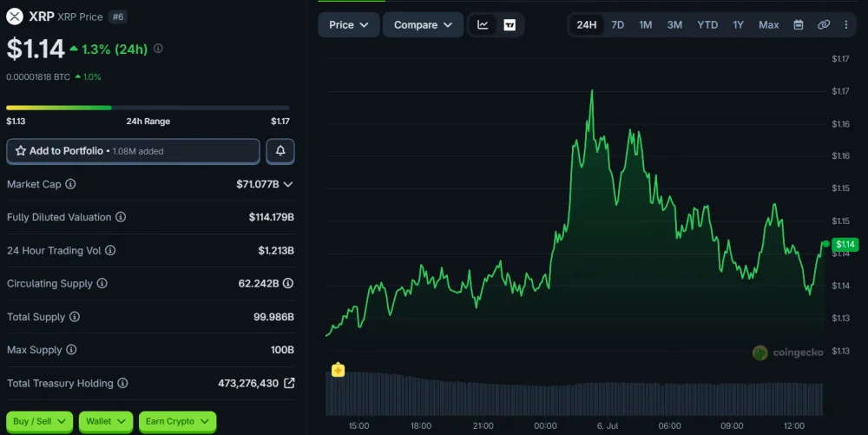Copy the chart link icon

[x=824, y=25]
